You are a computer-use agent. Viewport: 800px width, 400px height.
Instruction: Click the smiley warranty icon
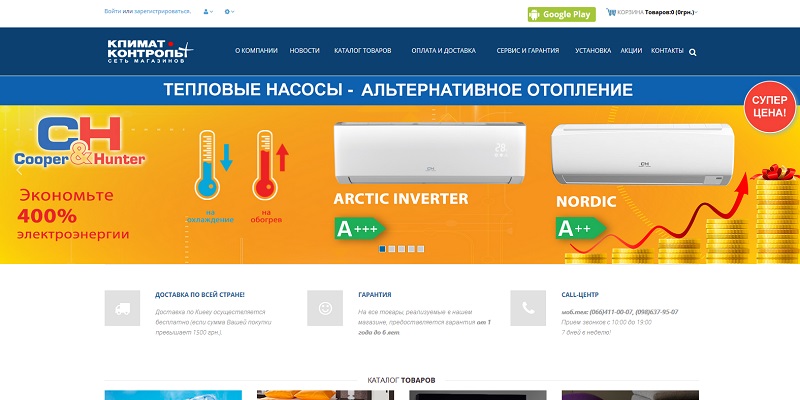[x=325, y=308]
